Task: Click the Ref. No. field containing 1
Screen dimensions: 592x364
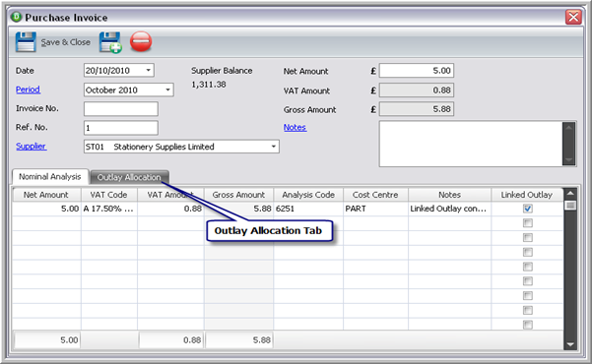Action: [x=121, y=128]
